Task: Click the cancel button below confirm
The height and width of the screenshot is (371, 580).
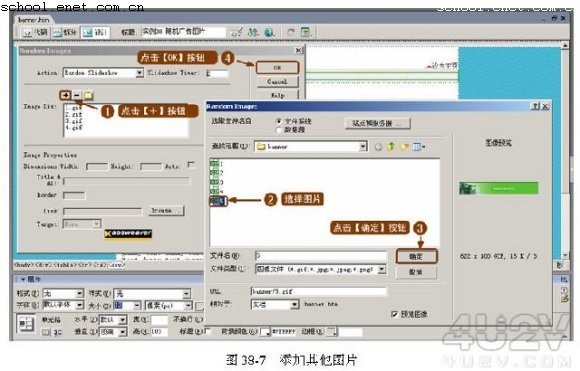Action: (x=417, y=272)
